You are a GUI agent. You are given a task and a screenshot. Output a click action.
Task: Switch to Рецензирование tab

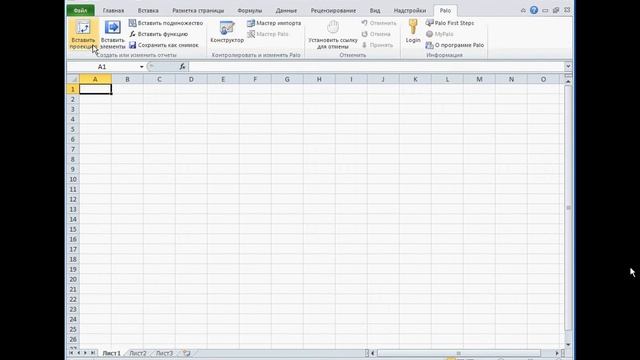[333, 11]
